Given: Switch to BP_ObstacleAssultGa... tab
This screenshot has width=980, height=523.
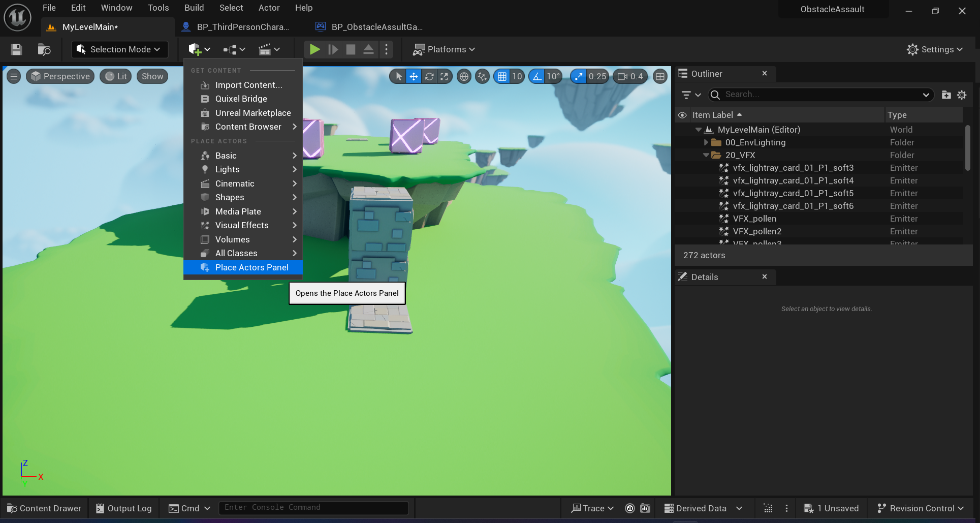Looking at the screenshot, I should click(x=370, y=27).
